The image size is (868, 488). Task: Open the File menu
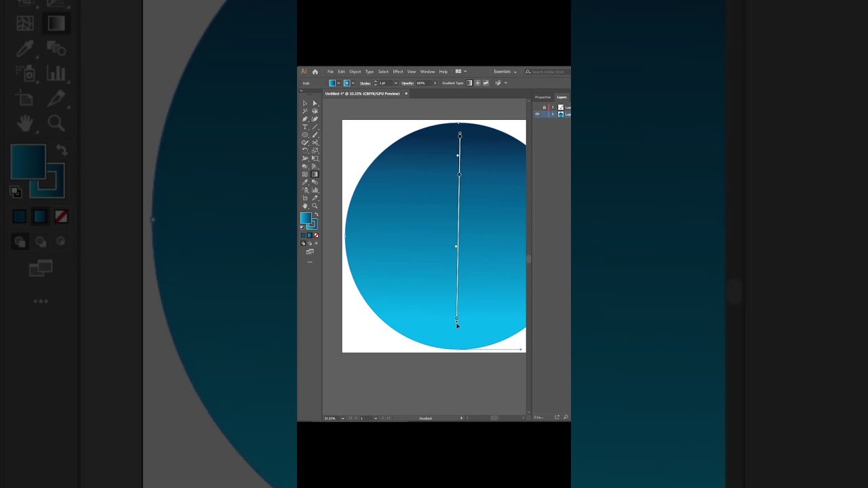click(330, 71)
